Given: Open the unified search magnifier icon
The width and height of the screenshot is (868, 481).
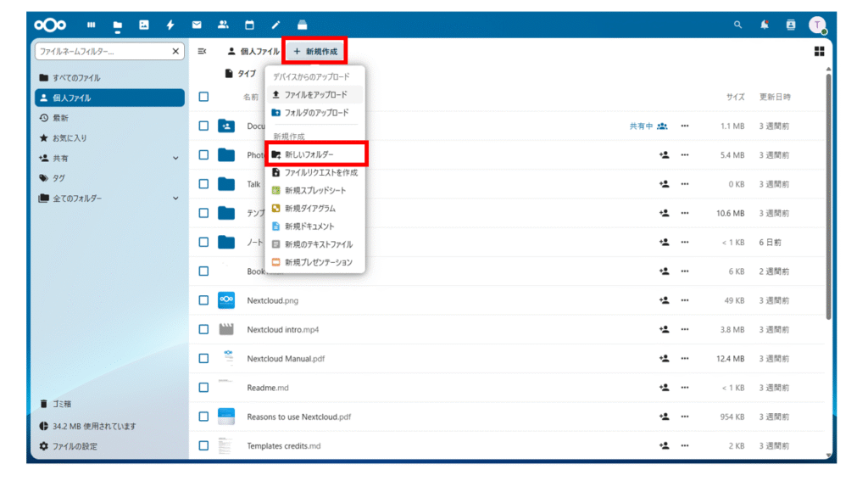Looking at the screenshot, I should click(738, 25).
